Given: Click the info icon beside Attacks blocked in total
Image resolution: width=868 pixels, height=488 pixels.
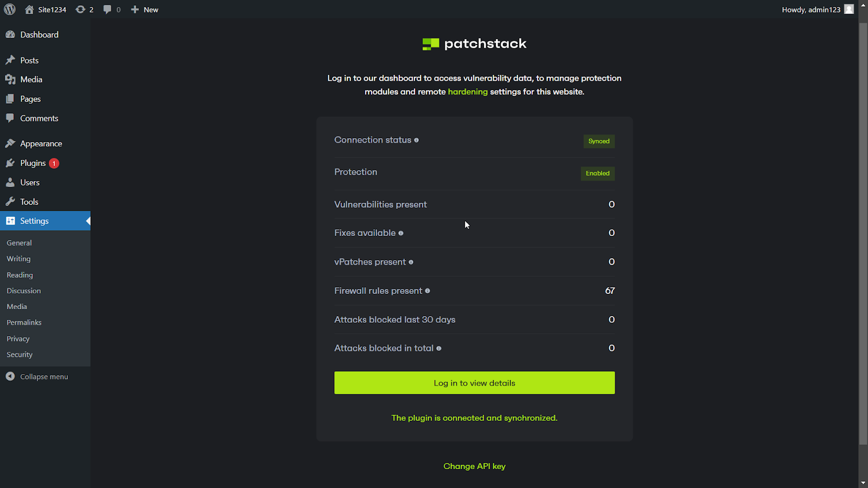Looking at the screenshot, I should pyautogui.click(x=439, y=349).
